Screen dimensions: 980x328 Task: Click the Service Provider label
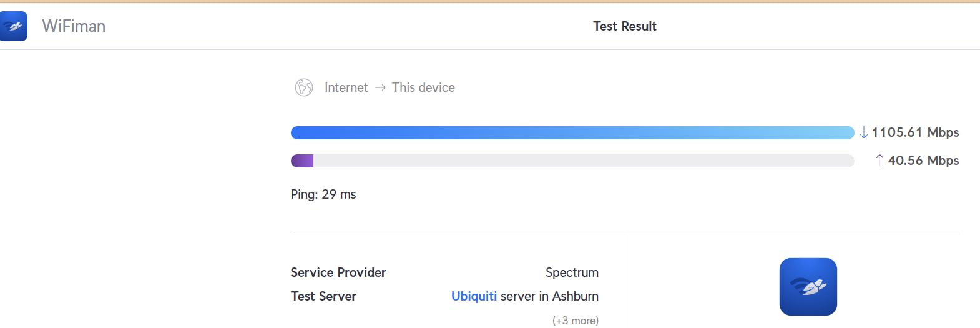[x=338, y=272]
